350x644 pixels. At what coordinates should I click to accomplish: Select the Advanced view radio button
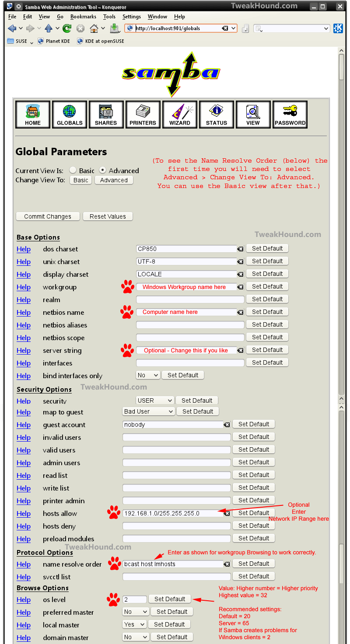coord(103,171)
